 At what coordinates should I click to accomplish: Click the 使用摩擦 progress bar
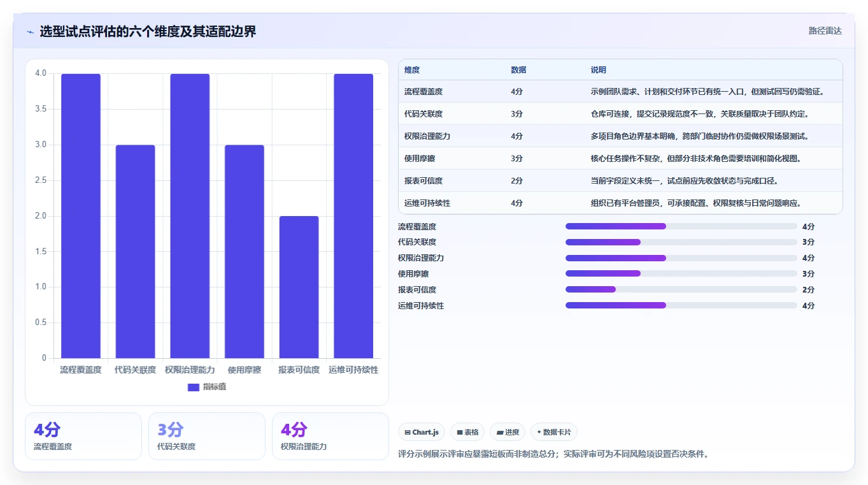click(x=681, y=273)
